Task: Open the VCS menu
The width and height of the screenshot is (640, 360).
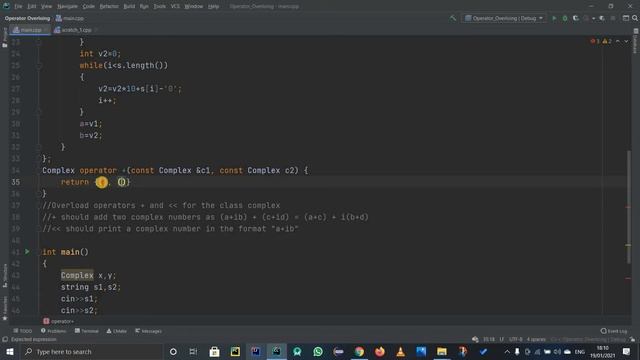Action: point(175,7)
